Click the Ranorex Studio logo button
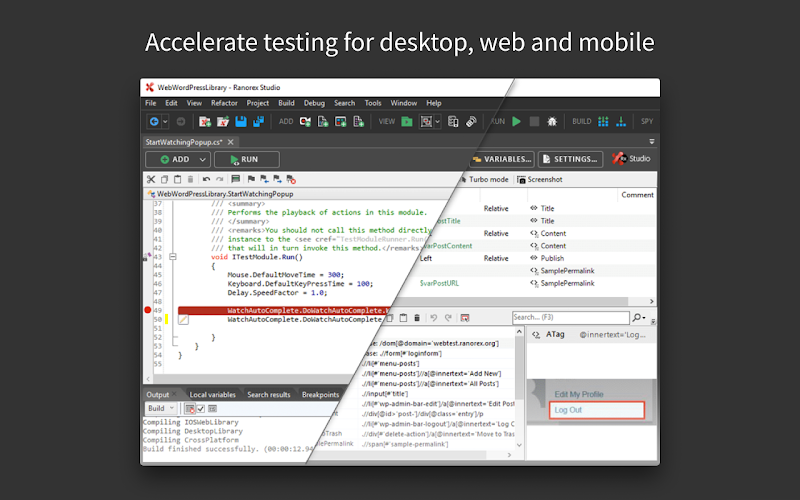This screenshot has height=500, width=800. pos(631,159)
